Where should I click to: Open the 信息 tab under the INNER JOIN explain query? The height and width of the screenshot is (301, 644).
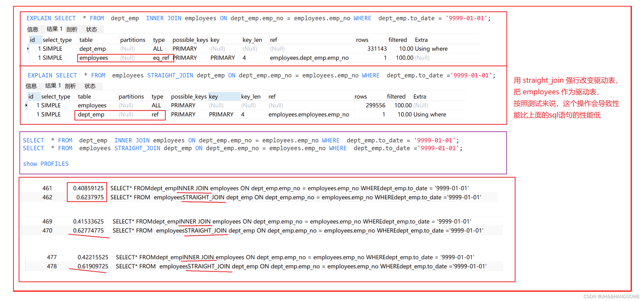tap(33, 29)
